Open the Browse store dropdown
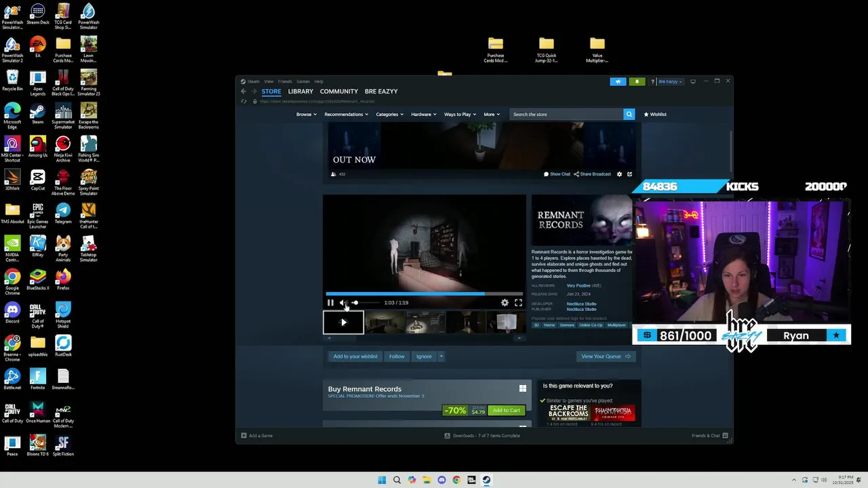 point(306,115)
